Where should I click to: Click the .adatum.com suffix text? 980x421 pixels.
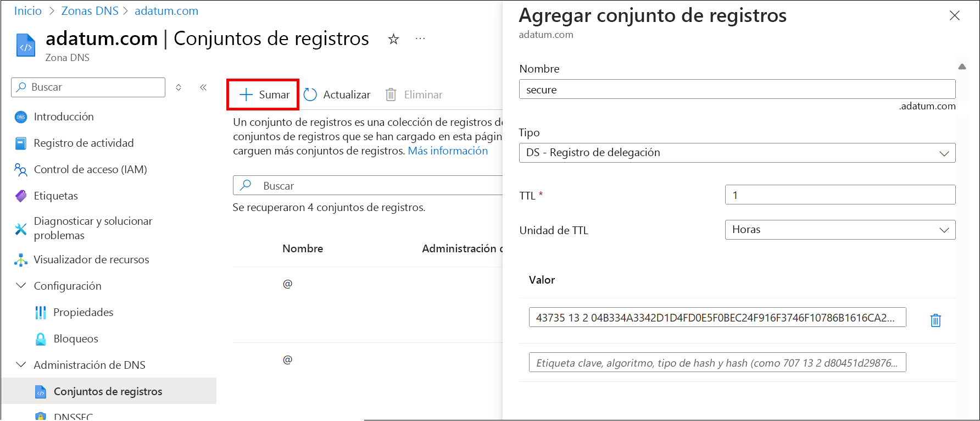[x=927, y=106]
